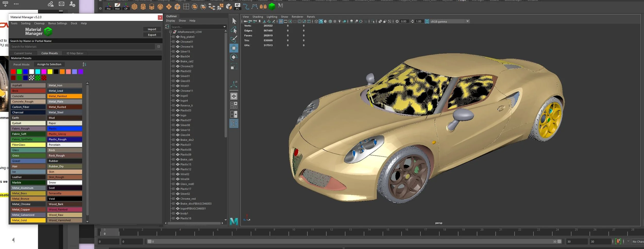Click the sort presets A-Z icon
The image size is (644, 249).
84,64
